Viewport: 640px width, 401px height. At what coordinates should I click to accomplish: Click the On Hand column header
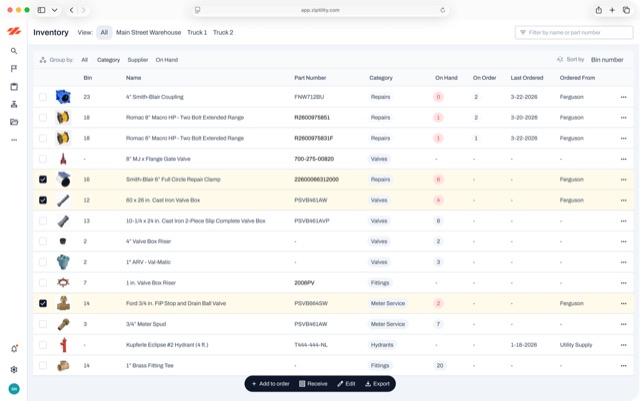pyautogui.click(x=446, y=78)
